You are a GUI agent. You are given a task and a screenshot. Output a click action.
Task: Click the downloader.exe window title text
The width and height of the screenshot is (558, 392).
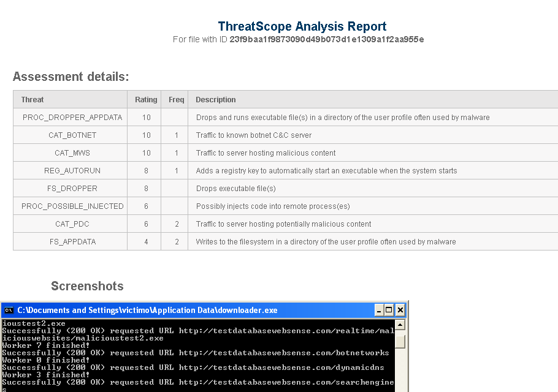click(147, 311)
